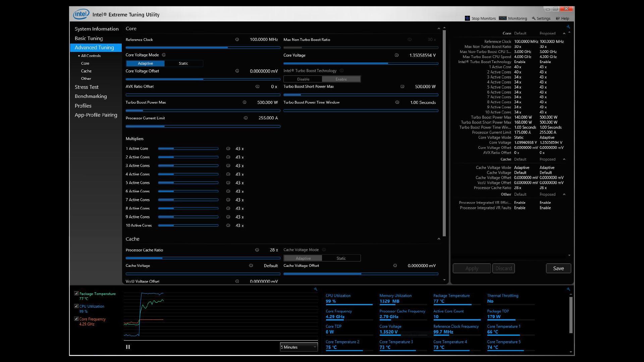Uncheck the Package Temperature graph checkbox

[76, 293]
